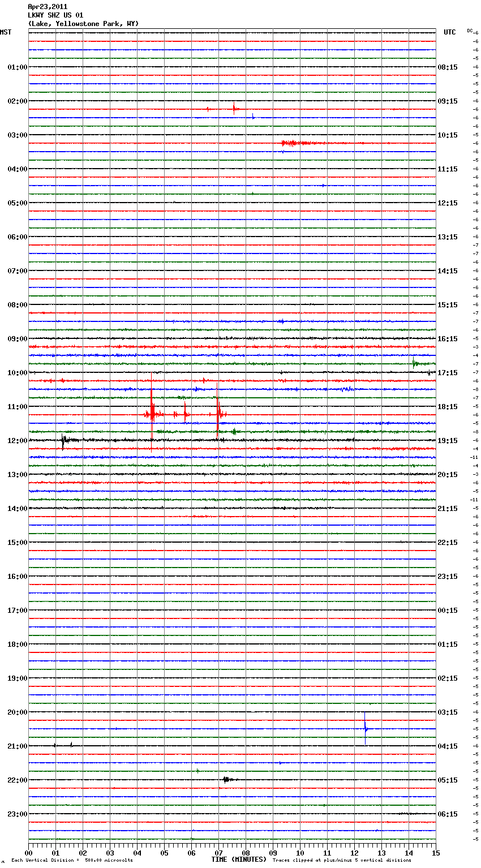Click the 17:15 UTC time label
The height and width of the screenshot is (868, 481).
pyautogui.click(x=448, y=372)
